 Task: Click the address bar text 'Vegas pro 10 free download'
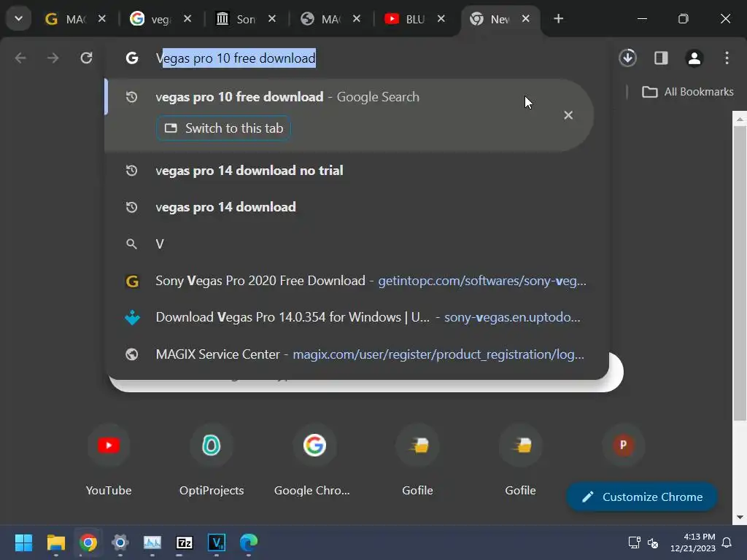point(236,58)
